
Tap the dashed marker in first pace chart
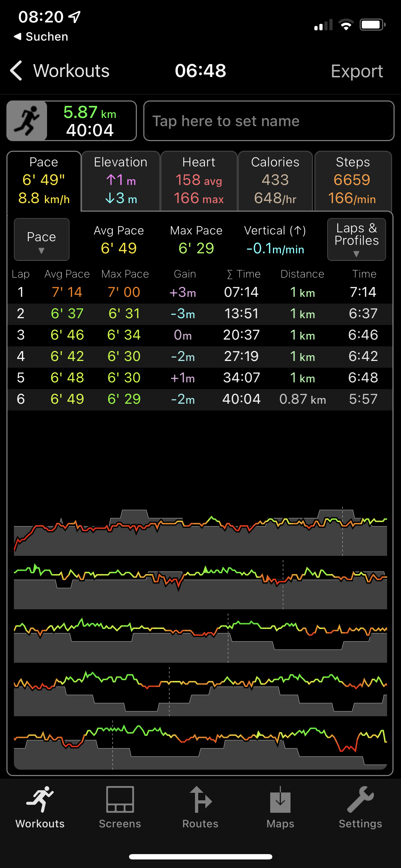coord(343,531)
